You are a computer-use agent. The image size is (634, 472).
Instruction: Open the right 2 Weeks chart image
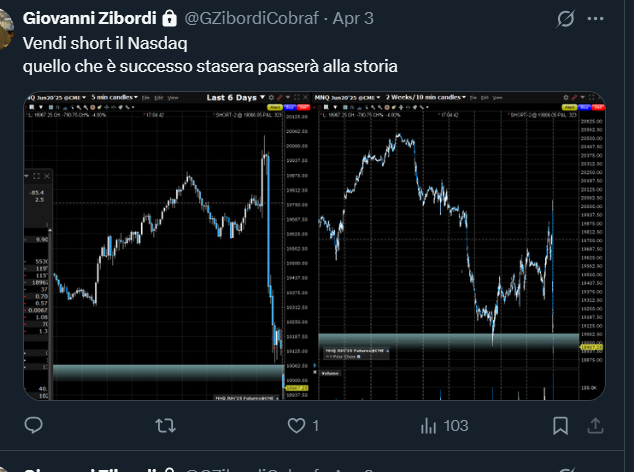(x=461, y=250)
